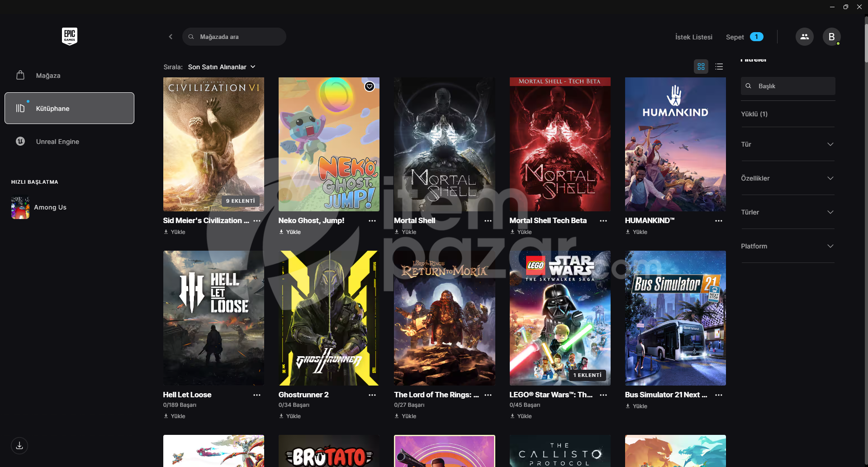Screen dimensions: 868x467
Task: Open three-dot menu for Mortal Shell Tech Beta
Action: 603,221
